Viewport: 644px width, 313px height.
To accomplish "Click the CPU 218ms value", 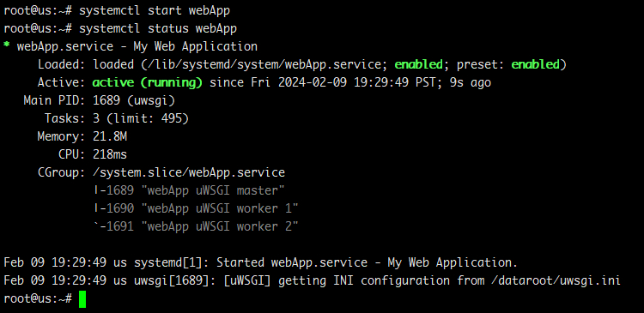I will point(110,154).
